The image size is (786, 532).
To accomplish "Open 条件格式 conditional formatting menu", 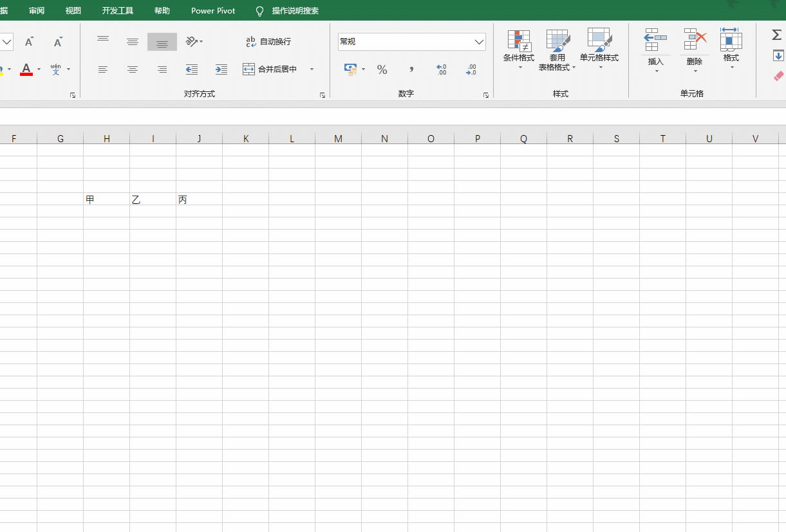I will click(x=519, y=49).
